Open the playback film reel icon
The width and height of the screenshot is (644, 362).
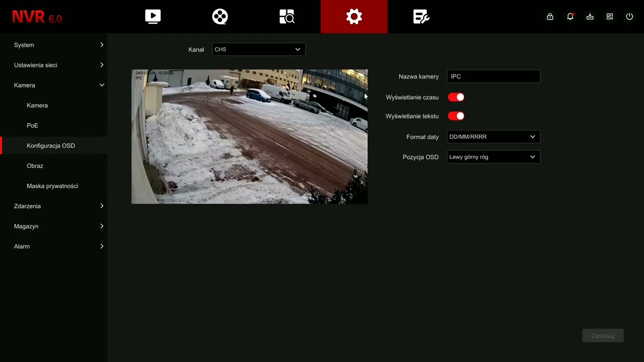tap(220, 17)
